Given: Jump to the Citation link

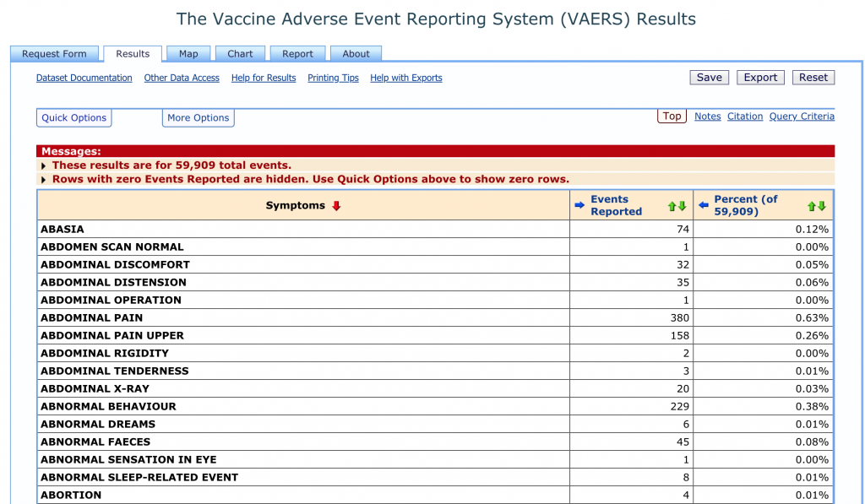Looking at the screenshot, I should [x=745, y=117].
